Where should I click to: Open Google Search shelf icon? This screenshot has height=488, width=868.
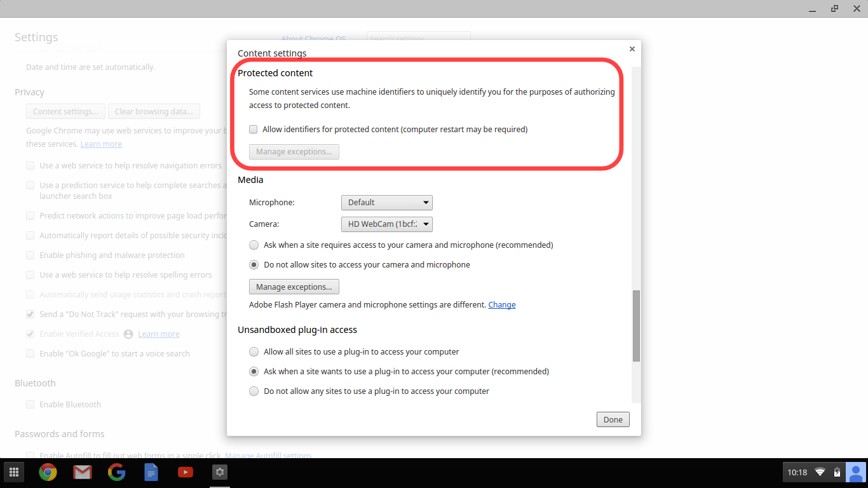point(116,472)
